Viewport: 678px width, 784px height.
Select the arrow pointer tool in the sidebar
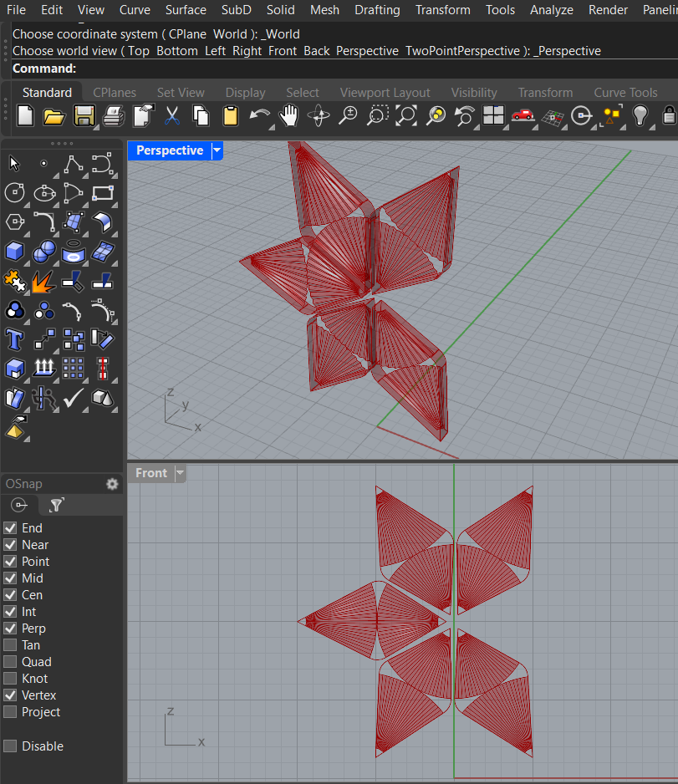(14, 164)
